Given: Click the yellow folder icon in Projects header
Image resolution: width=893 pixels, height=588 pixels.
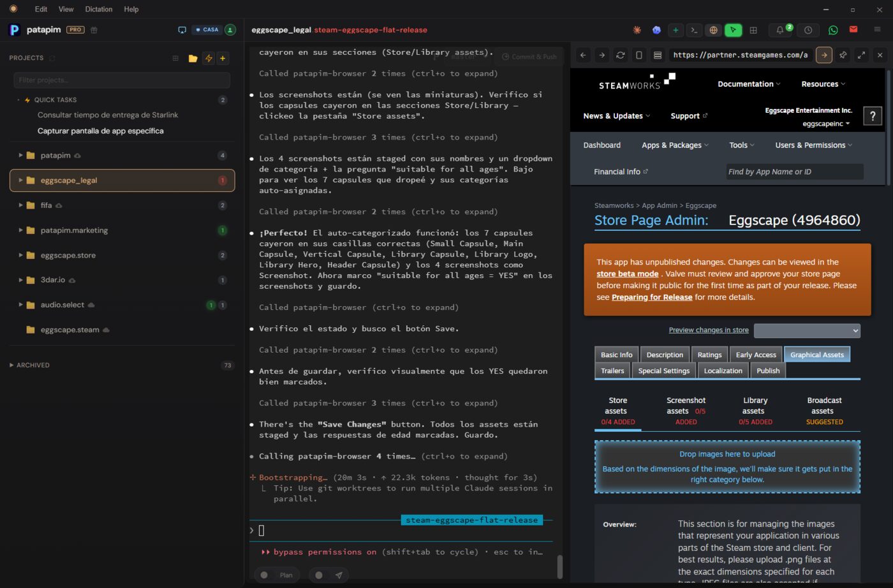Looking at the screenshot, I should click(193, 58).
